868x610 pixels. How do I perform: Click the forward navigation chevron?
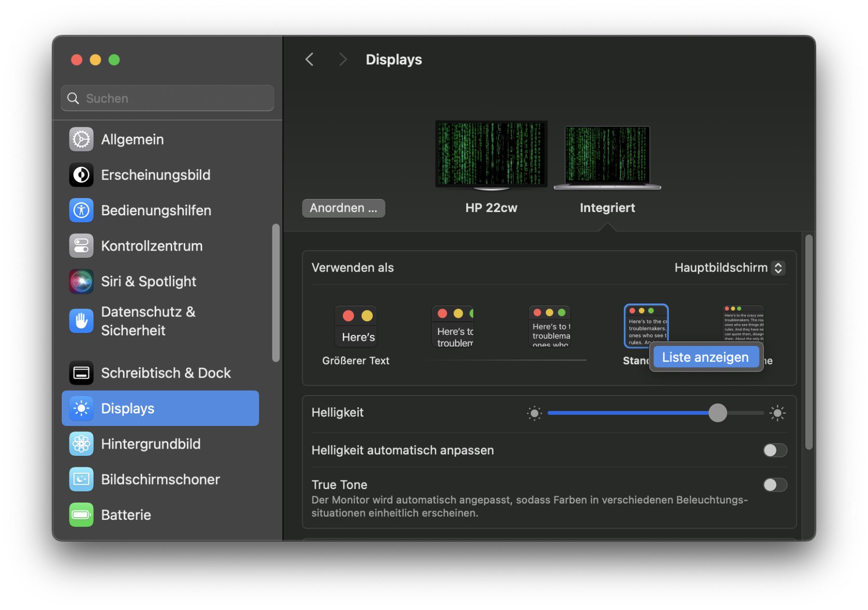click(342, 59)
